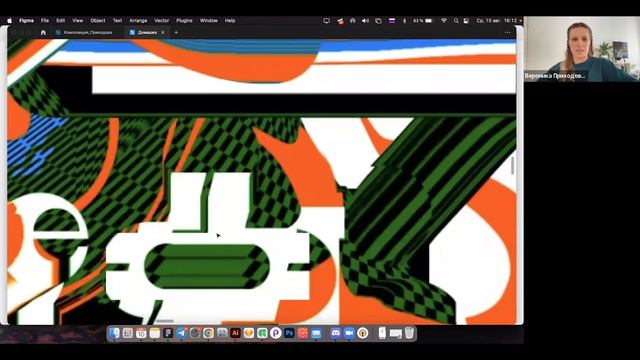Image resolution: width=640 pixels, height=360 pixels.
Task: Open the Text menu
Action: [118, 20]
